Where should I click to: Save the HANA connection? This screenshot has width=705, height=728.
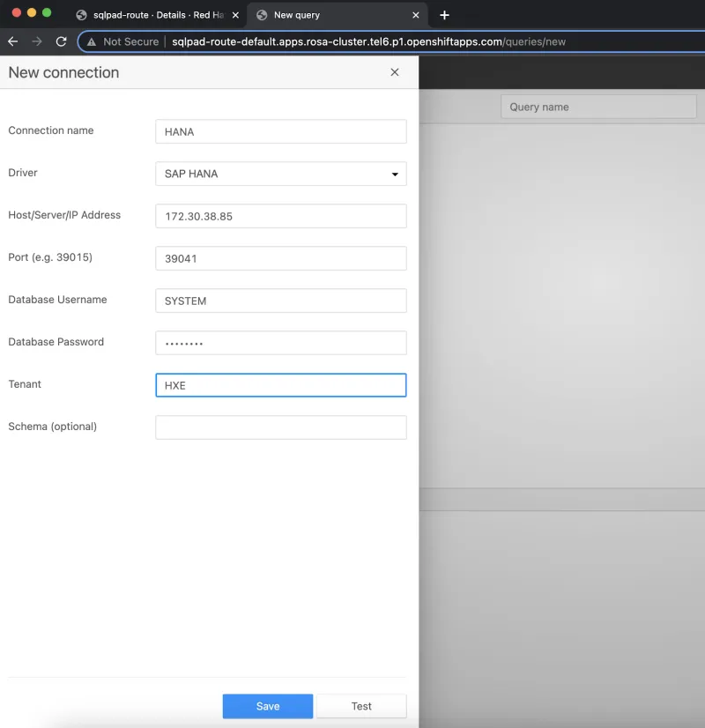tap(267, 705)
